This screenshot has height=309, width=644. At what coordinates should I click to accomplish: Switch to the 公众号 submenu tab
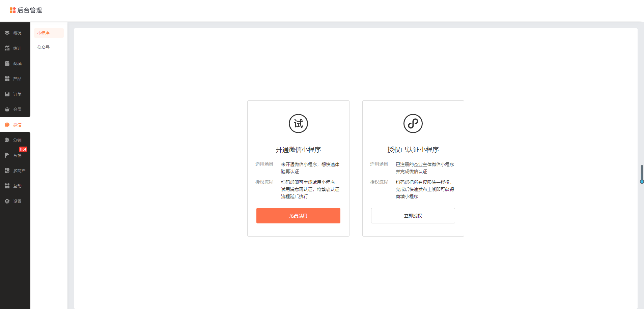click(x=49, y=47)
